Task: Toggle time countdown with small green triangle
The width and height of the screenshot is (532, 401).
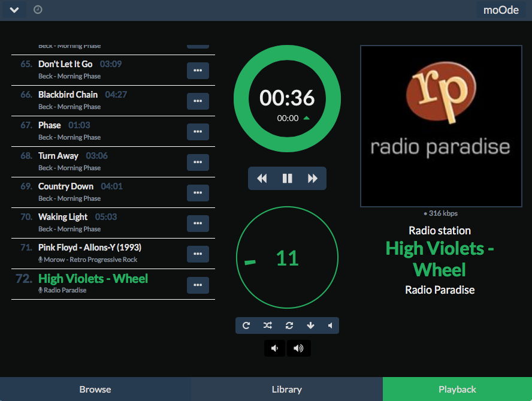Action: pos(306,118)
